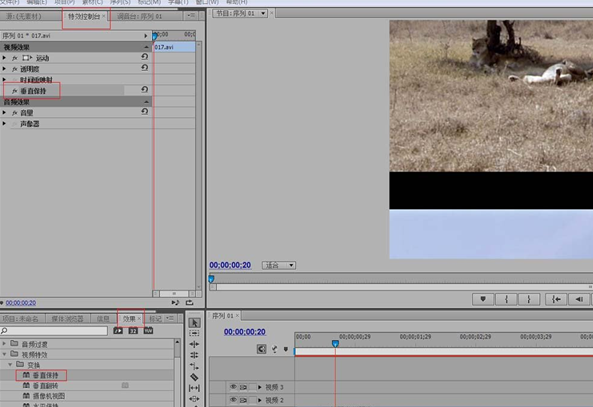
Task: Select the Slide tool
Action: (x=194, y=399)
